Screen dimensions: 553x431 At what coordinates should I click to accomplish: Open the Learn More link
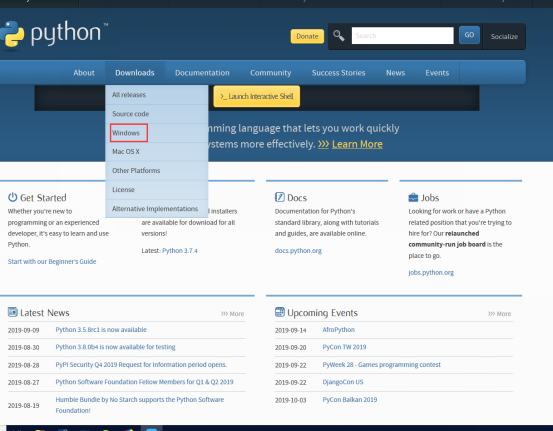(x=357, y=144)
